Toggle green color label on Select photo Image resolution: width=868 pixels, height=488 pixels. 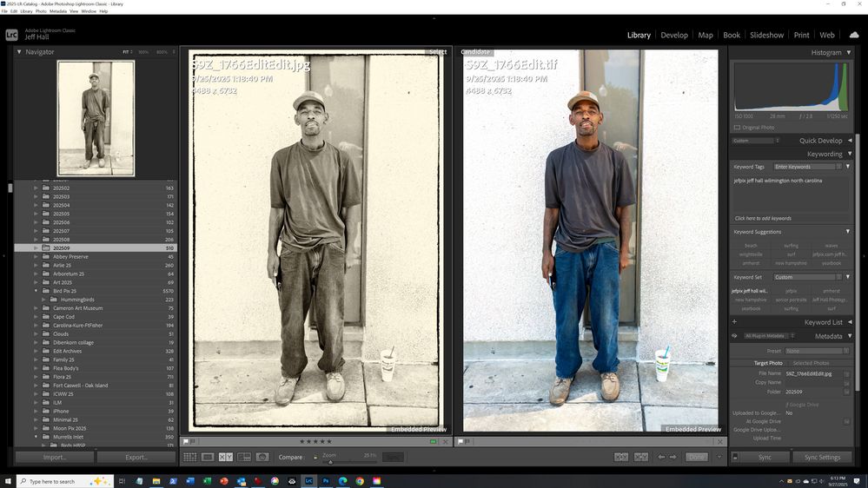(x=433, y=441)
